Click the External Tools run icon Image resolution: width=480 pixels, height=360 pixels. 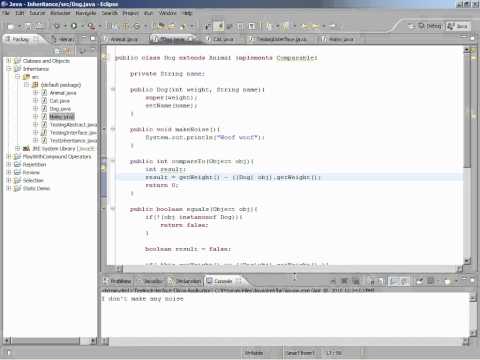pyautogui.click(x=91, y=26)
